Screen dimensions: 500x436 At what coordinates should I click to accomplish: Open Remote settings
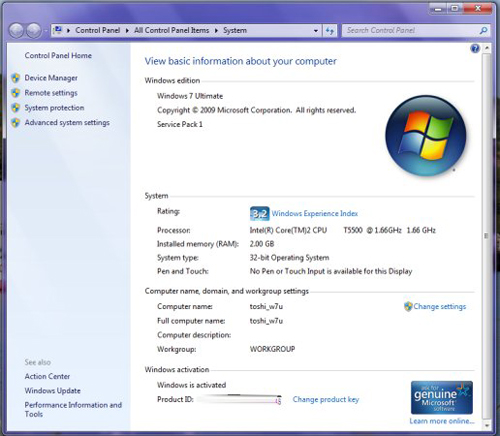tap(51, 93)
